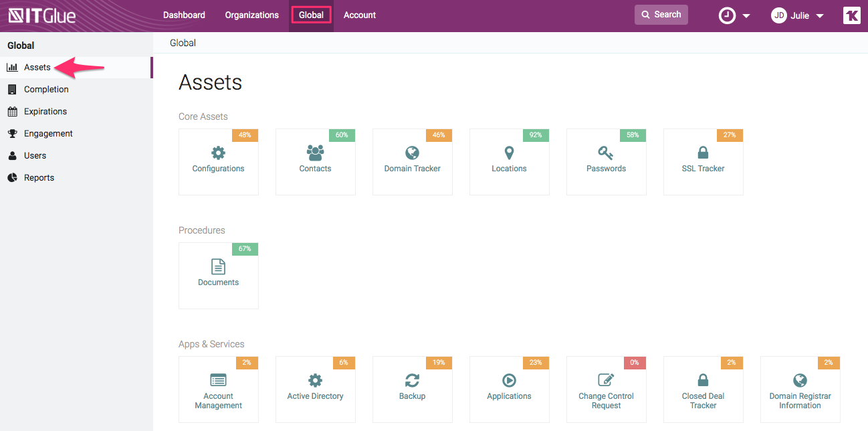Open the Closed Deal Tracker lock icon
The width and height of the screenshot is (868, 431).
[703, 380]
